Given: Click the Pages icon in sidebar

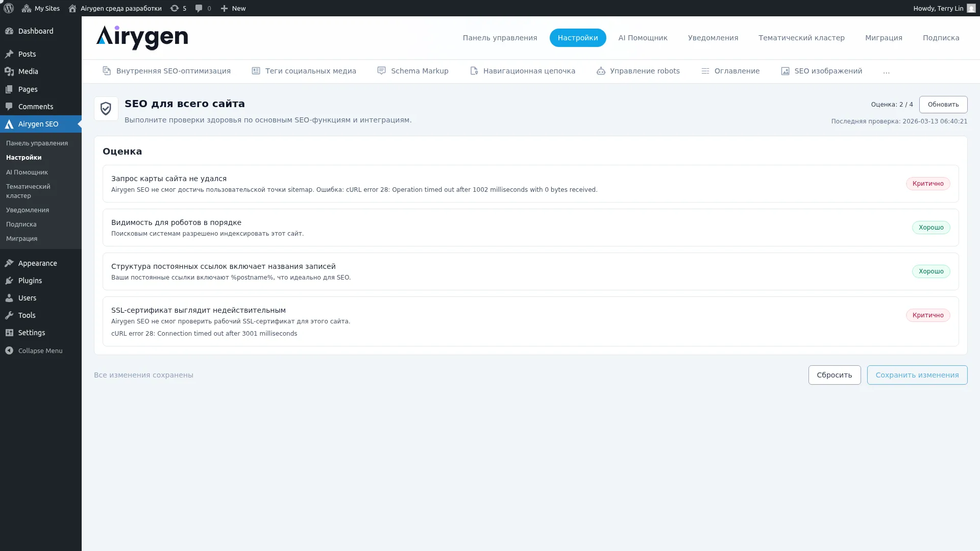Looking at the screenshot, I should click(x=9, y=89).
